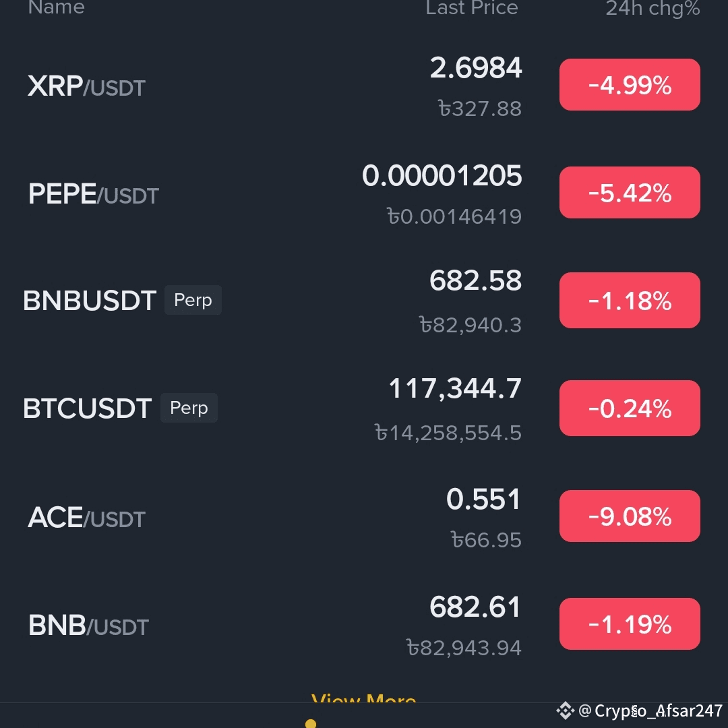
Task: Click the Perp tag beside BTCUSDT
Action: pos(189,408)
